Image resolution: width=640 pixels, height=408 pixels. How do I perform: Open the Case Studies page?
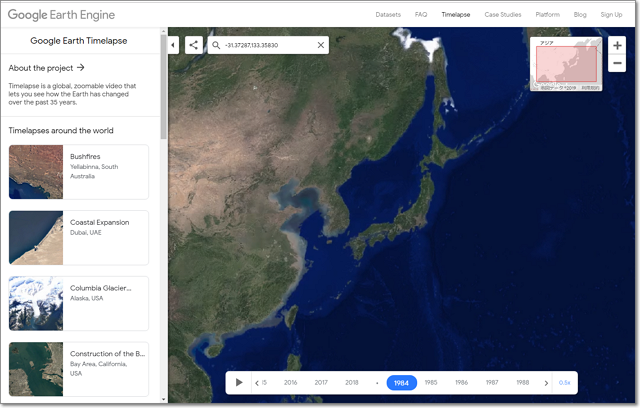click(503, 15)
